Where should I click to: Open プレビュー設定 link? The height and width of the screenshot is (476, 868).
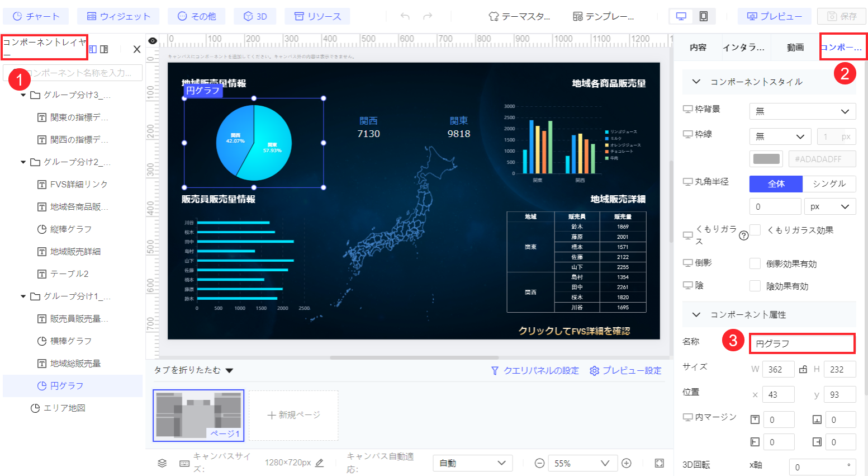coord(625,370)
